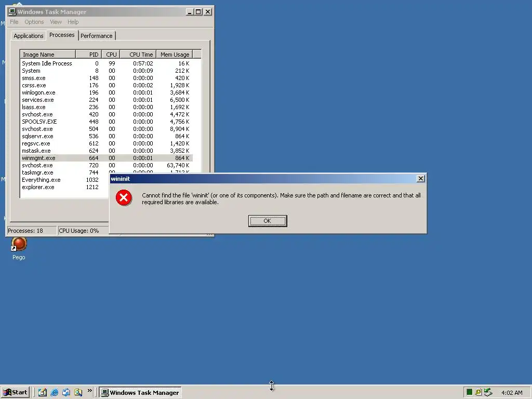
Task: Select the winlogon.exe process
Action: pos(107,92)
